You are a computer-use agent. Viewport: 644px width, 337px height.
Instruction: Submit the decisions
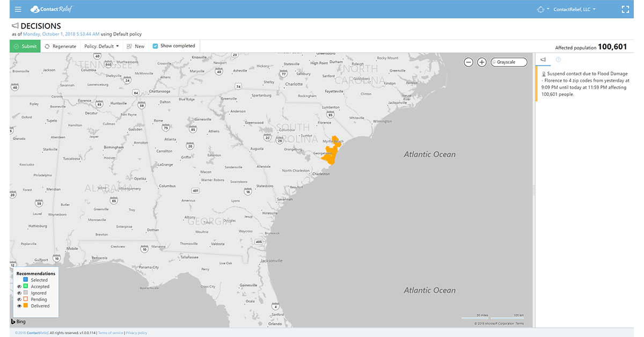[x=25, y=46]
